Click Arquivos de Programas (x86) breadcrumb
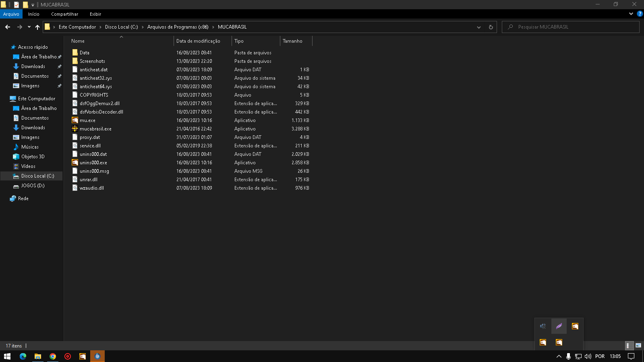Screen dimensions: 644x362 point(178,27)
